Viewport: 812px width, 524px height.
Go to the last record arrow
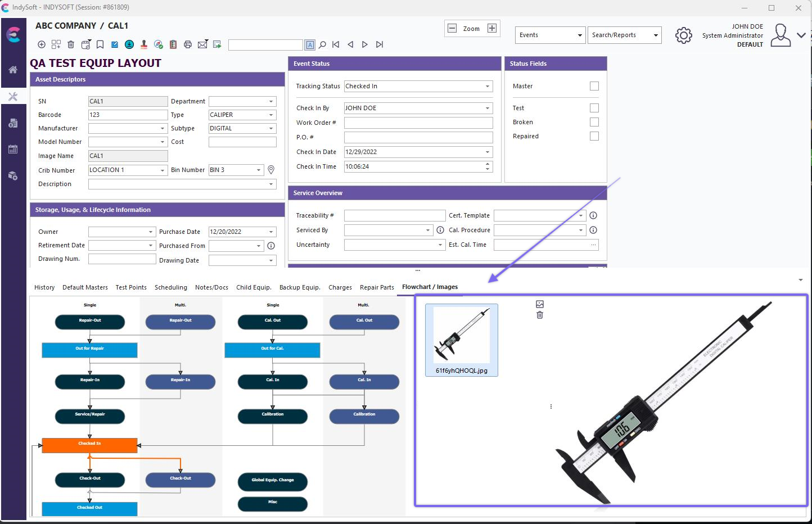pyautogui.click(x=380, y=44)
